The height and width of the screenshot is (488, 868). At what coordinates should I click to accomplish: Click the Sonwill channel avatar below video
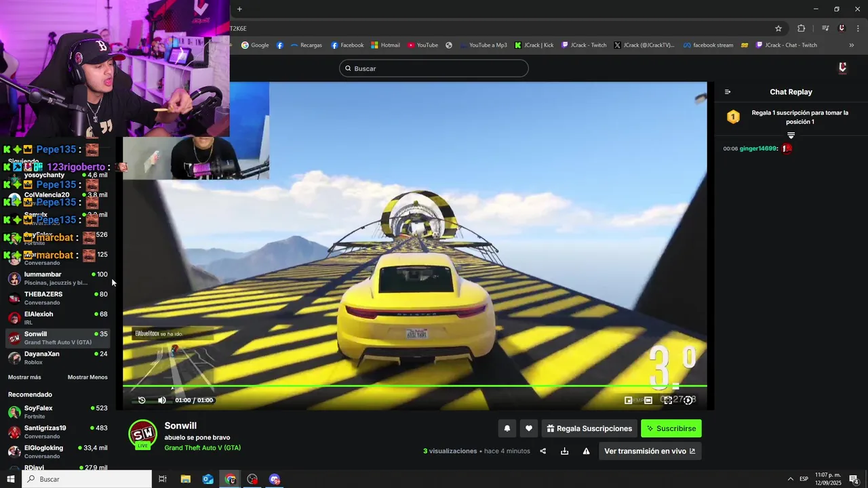[143, 434]
